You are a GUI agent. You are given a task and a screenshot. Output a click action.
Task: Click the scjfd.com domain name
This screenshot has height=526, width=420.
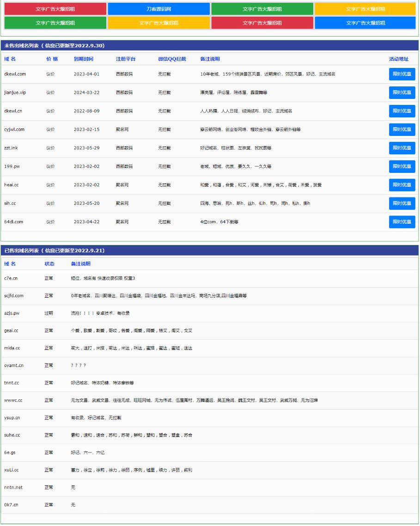[x=14, y=296]
